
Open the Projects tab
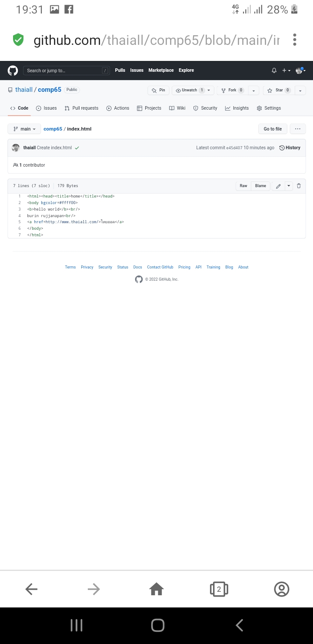149,108
